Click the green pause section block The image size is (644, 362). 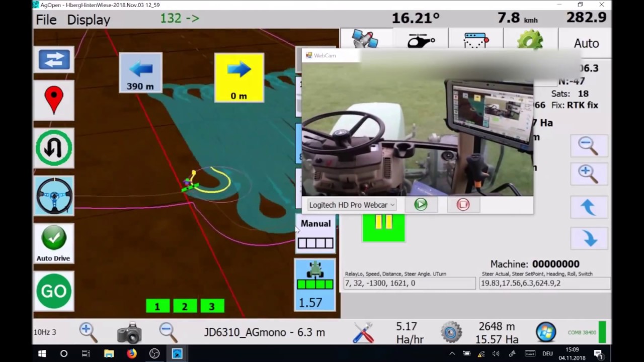[x=383, y=227]
